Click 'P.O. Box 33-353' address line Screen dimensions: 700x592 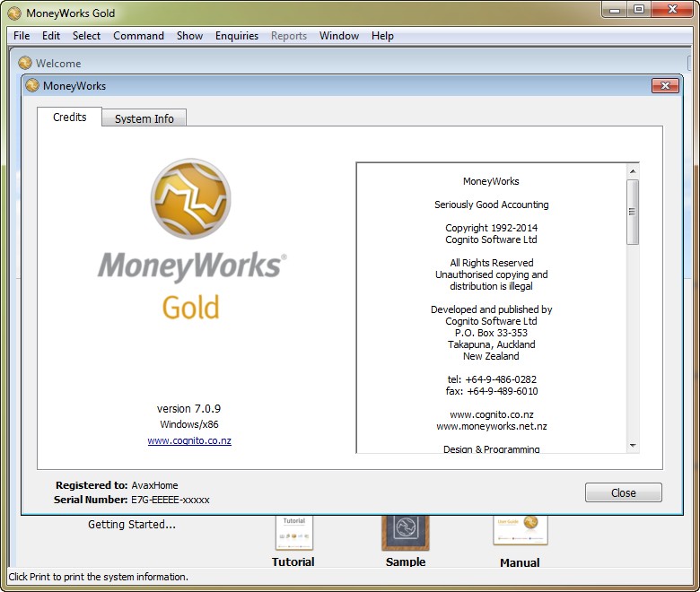coord(491,333)
